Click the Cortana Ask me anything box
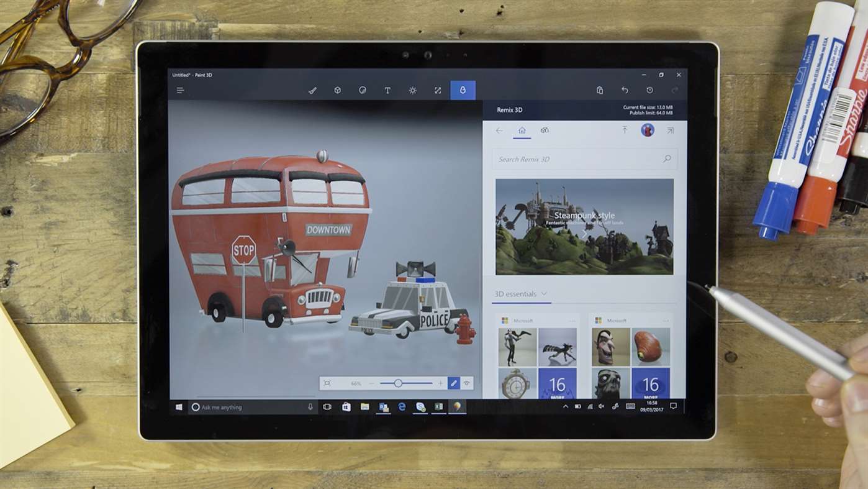 pyautogui.click(x=253, y=407)
